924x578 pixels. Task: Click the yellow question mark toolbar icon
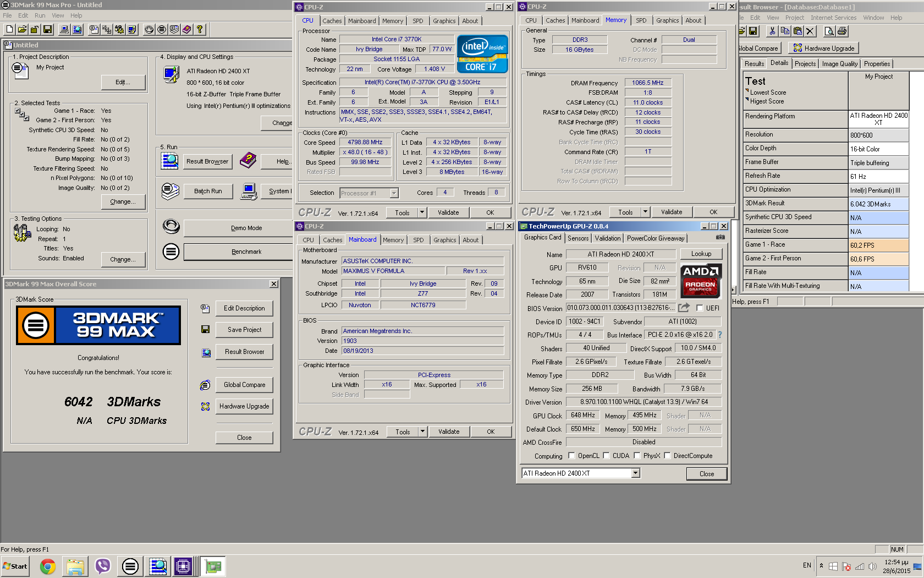tap(200, 29)
